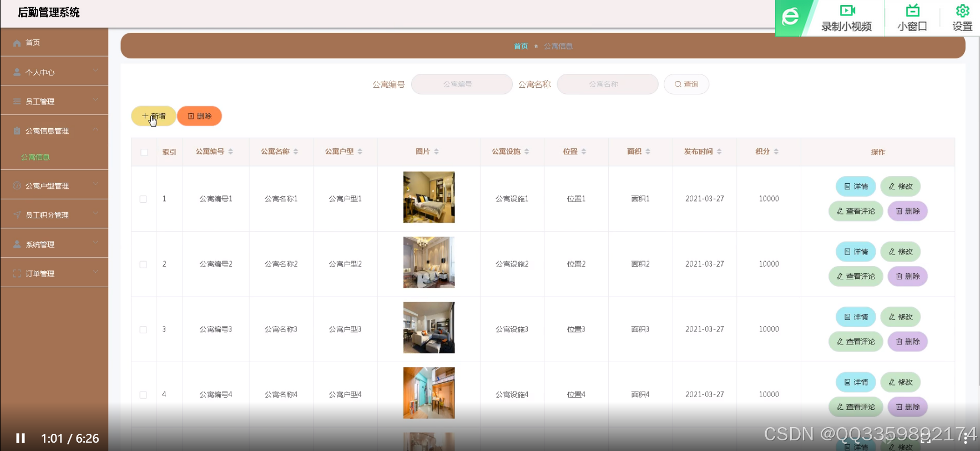Click 查看评论 for 公寓编号1
This screenshot has width=980, height=451.
click(856, 211)
